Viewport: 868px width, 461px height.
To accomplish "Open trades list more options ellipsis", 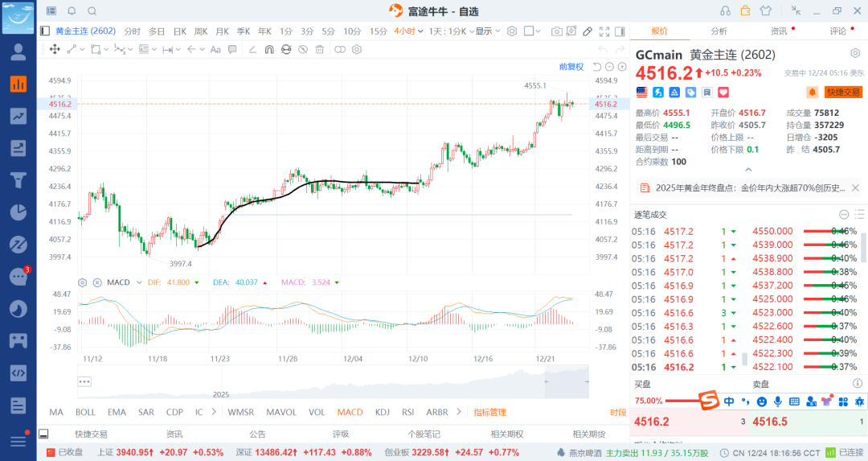I will tap(844, 215).
